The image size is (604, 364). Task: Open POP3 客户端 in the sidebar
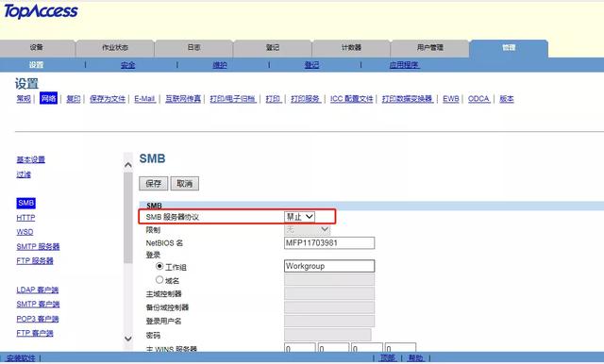pyautogui.click(x=38, y=319)
